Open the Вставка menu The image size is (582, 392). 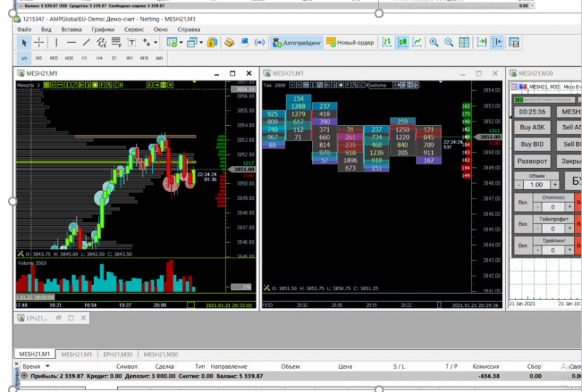(x=71, y=29)
